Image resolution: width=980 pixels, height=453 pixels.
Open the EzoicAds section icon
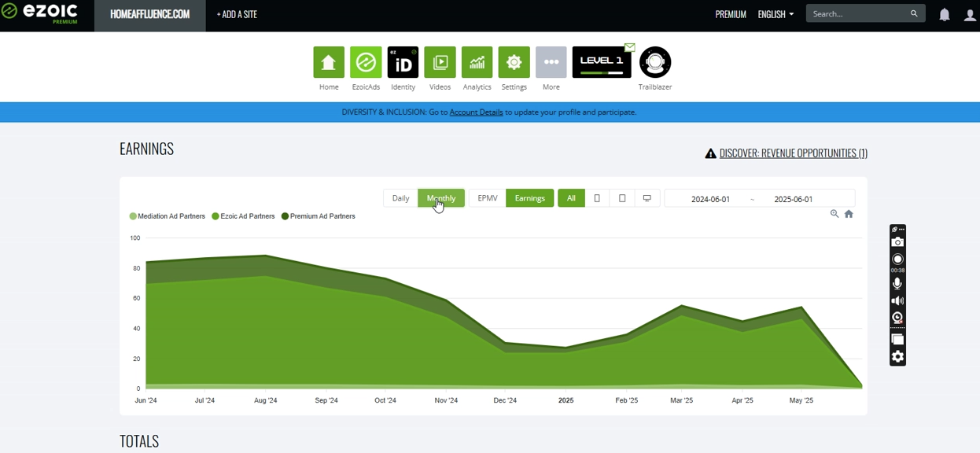[x=366, y=62]
